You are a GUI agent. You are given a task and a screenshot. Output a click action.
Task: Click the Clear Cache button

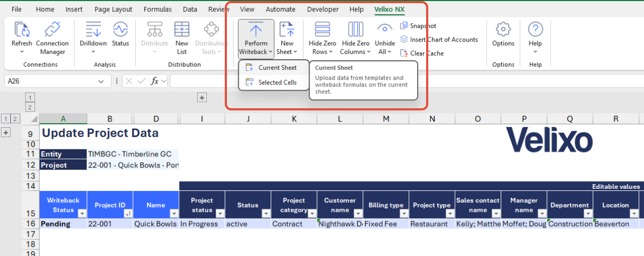pos(422,53)
